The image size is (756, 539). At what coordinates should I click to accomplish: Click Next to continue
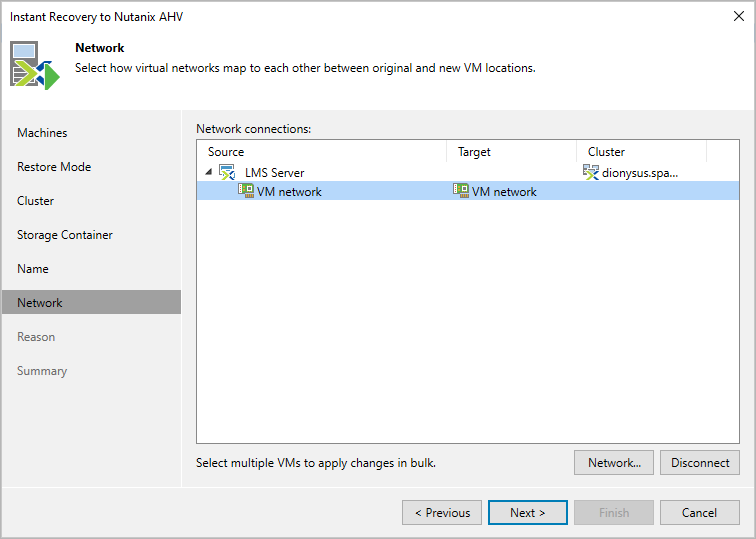pos(527,513)
